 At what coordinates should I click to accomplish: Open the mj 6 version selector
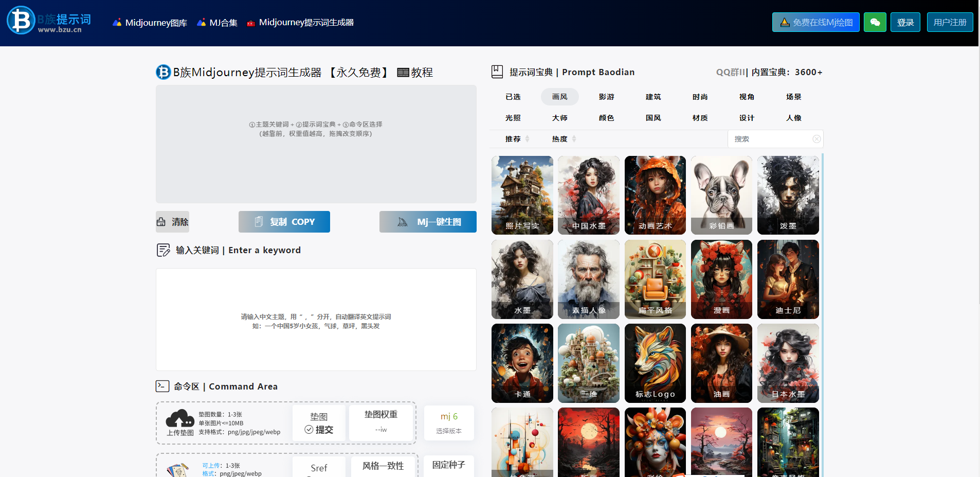click(x=448, y=422)
